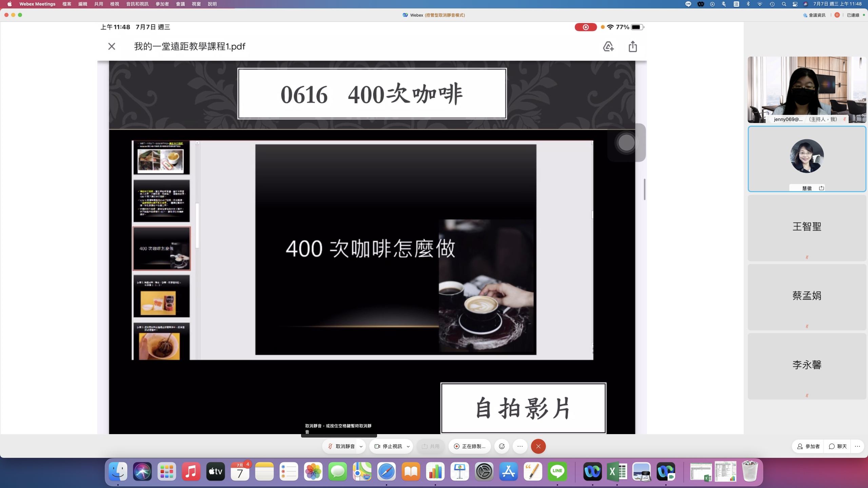Image resolution: width=868 pixels, height=488 pixels.
Task: Click the red end meeting button
Action: point(538,446)
